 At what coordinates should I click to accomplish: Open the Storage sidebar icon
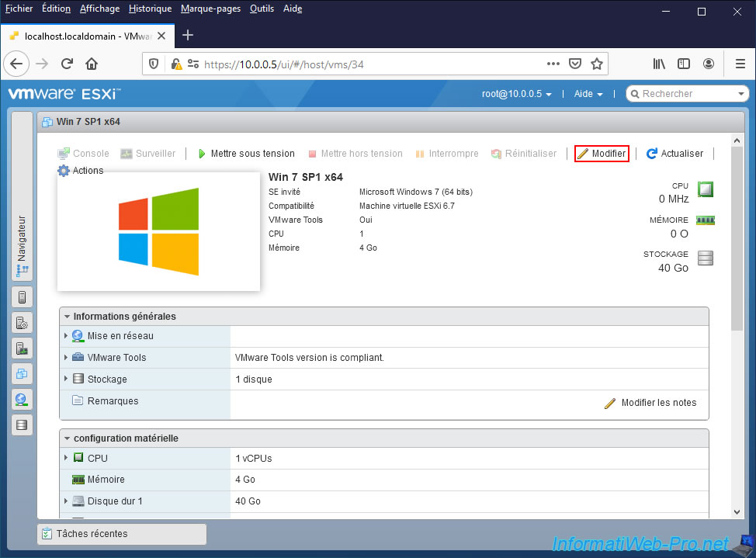[22, 425]
